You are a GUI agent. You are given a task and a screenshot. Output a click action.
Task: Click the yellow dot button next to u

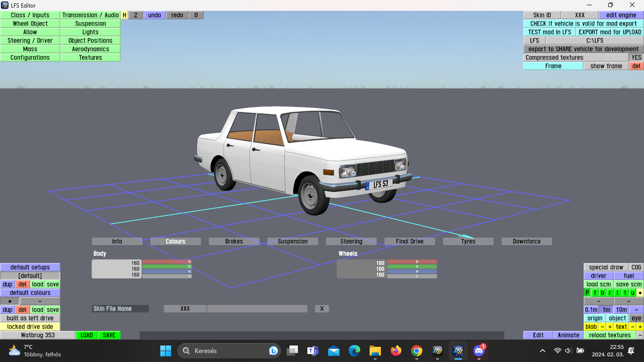point(640,293)
